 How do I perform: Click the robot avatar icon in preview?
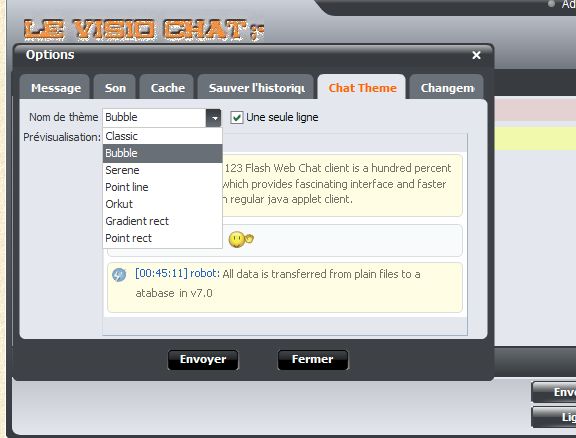click(119, 274)
